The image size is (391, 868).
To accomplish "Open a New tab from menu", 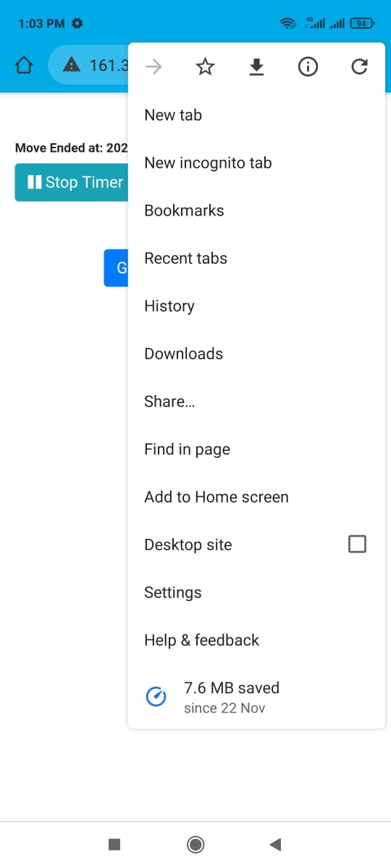I will 256,115.
